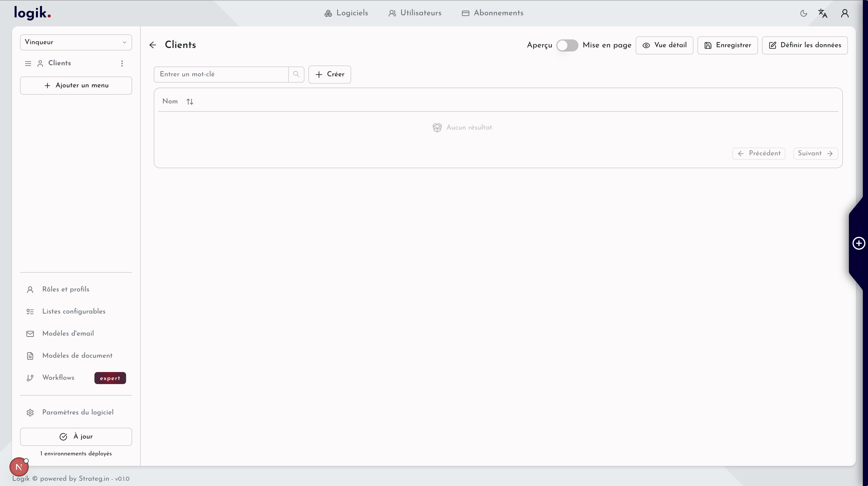Open language translation icon
The height and width of the screenshot is (486, 868).
(823, 14)
